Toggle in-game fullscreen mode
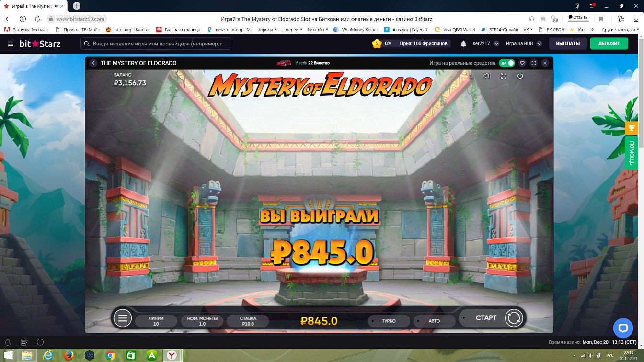 tap(504, 76)
